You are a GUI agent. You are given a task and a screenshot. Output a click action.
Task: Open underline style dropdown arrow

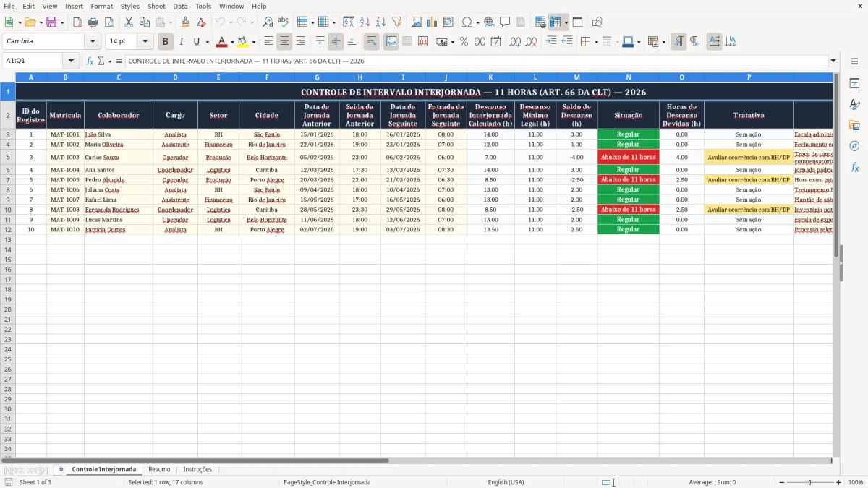pos(207,42)
